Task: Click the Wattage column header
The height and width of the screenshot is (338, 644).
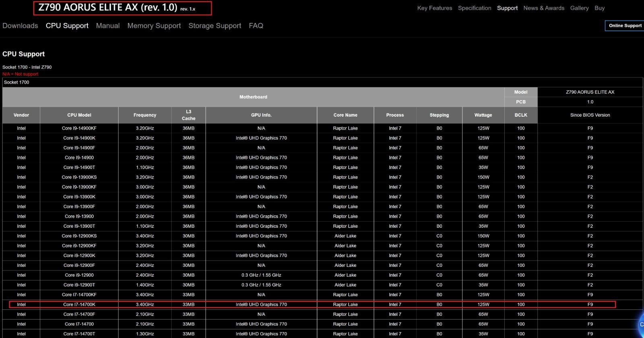Action: pyautogui.click(x=483, y=115)
